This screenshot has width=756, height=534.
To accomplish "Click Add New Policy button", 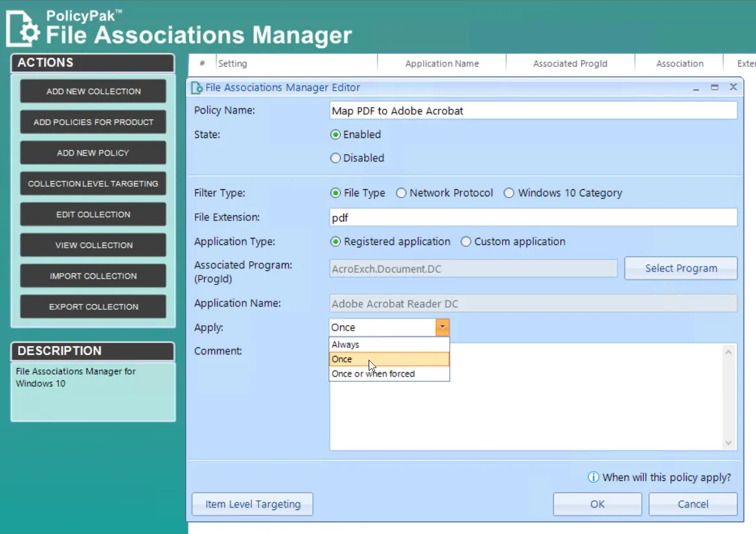I will [x=93, y=153].
